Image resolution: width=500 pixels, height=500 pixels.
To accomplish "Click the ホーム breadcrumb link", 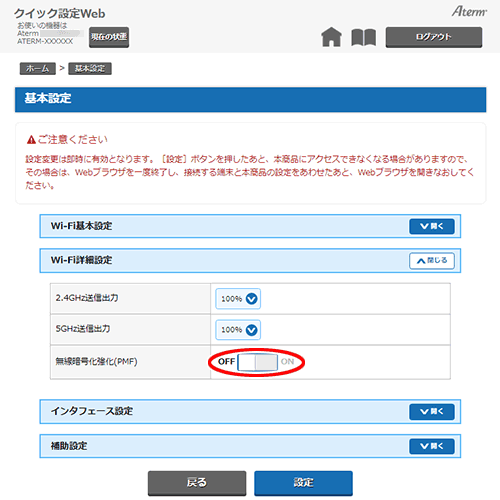I will tap(38, 68).
